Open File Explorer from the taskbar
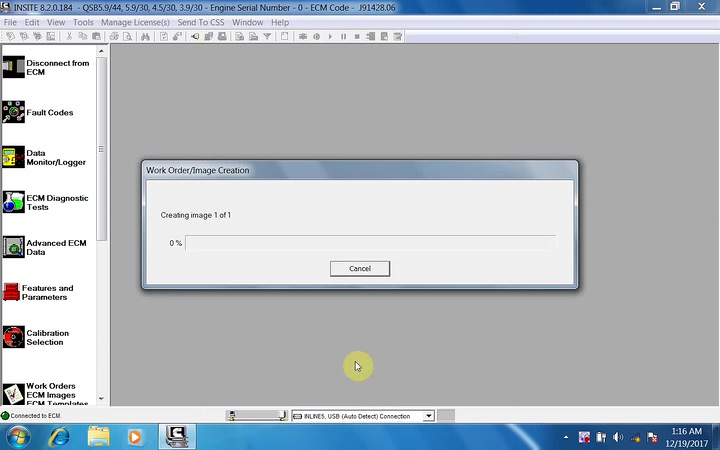The height and width of the screenshot is (450, 720). 98,437
